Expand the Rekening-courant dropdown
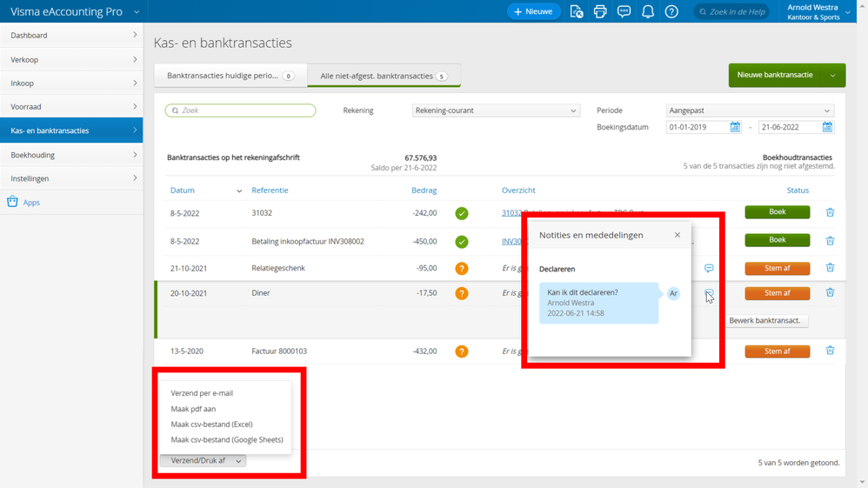The height and width of the screenshot is (488, 868). (496, 110)
